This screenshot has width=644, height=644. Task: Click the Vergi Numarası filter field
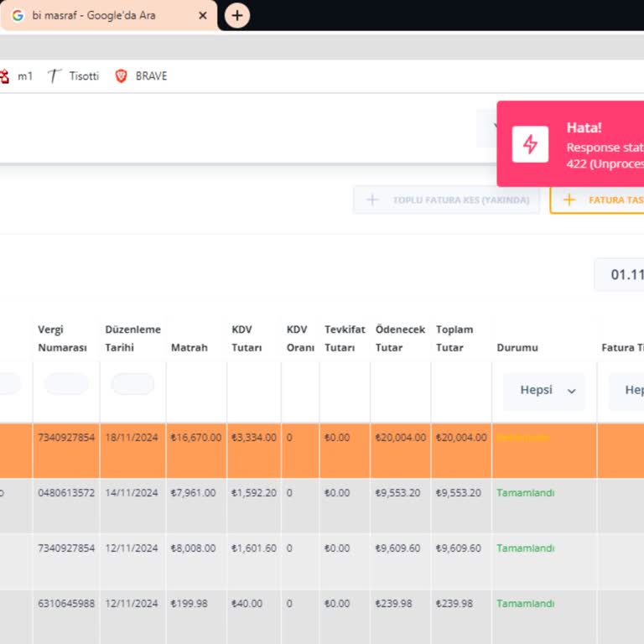[x=66, y=384]
